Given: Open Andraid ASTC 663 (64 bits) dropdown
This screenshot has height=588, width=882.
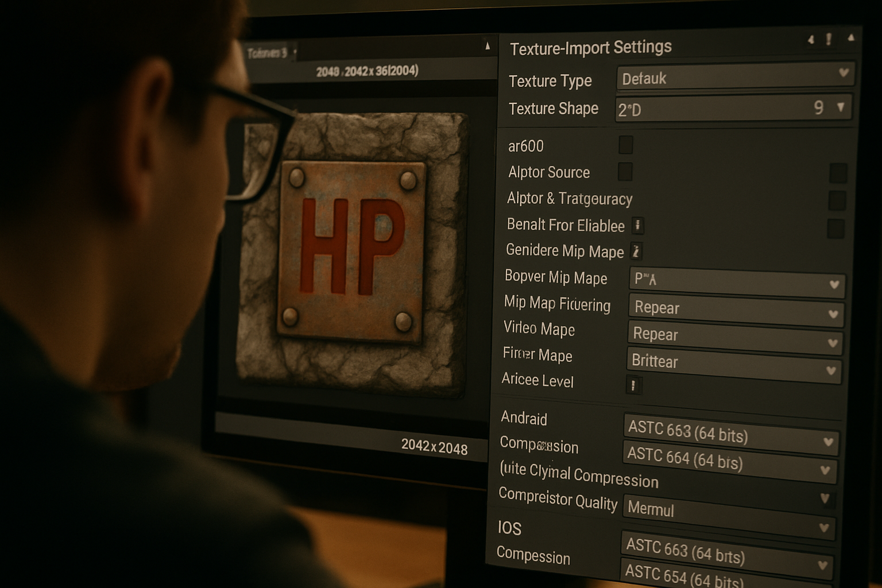Looking at the screenshot, I should click(731, 434).
